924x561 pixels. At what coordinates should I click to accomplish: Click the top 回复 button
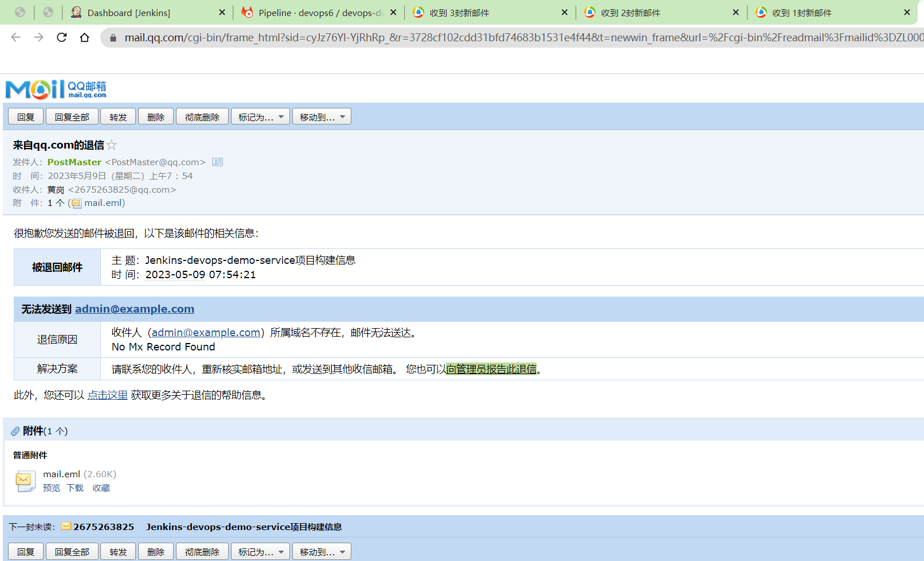[x=26, y=116]
